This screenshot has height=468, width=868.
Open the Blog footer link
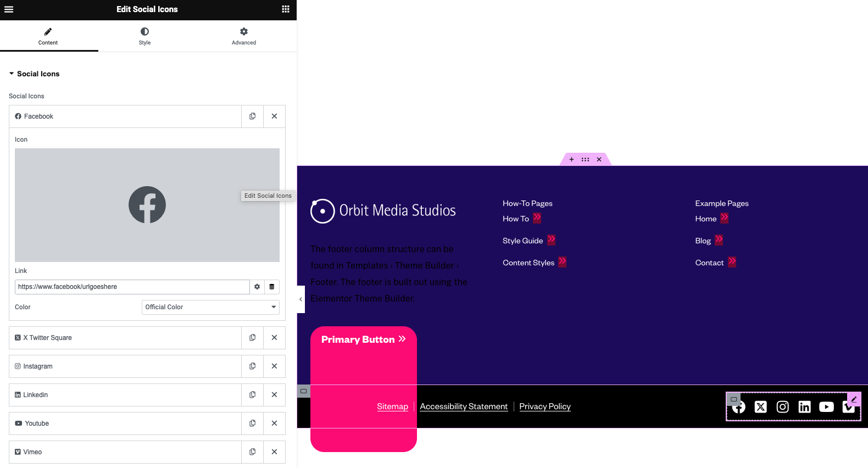pyautogui.click(x=709, y=241)
